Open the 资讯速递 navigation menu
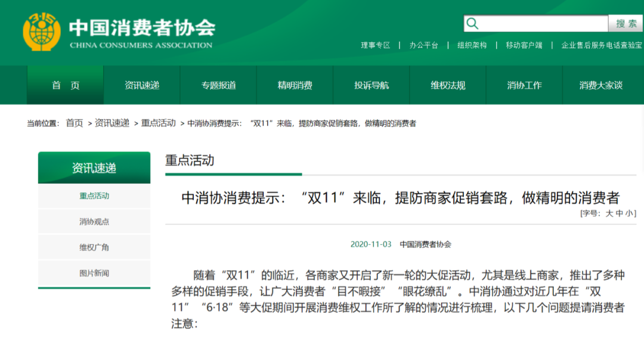This screenshot has width=644, height=338. pos(142,85)
